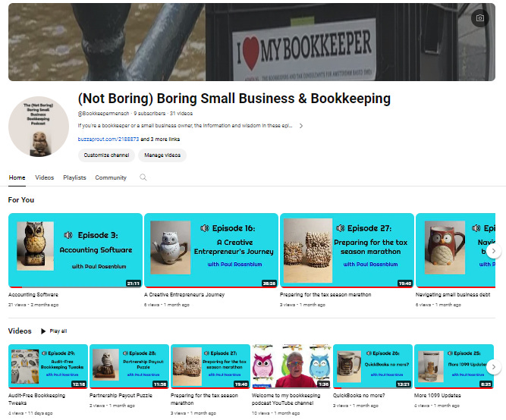This screenshot has width=506, height=420.
Task: Open the Community tab
Action: pyautogui.click(x=111, y=177)
